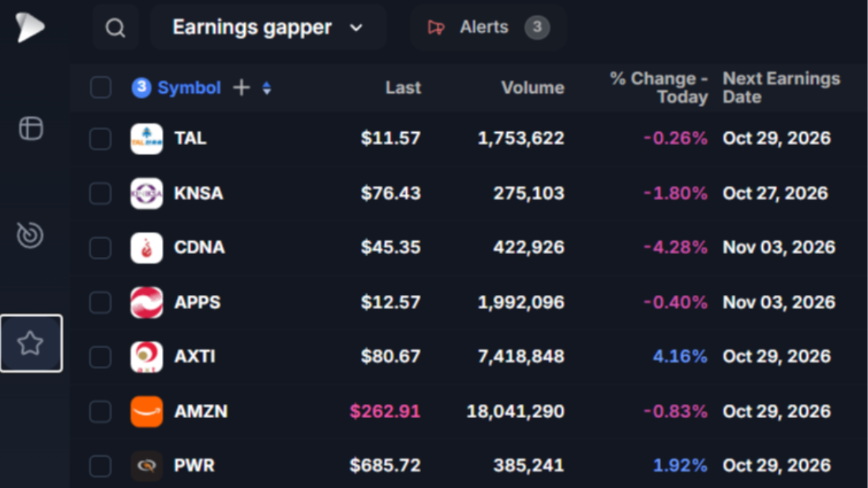Viewport: 868px width, 488px height.
Task: Open the search magnifier icon
Action: tap(115, 28)
